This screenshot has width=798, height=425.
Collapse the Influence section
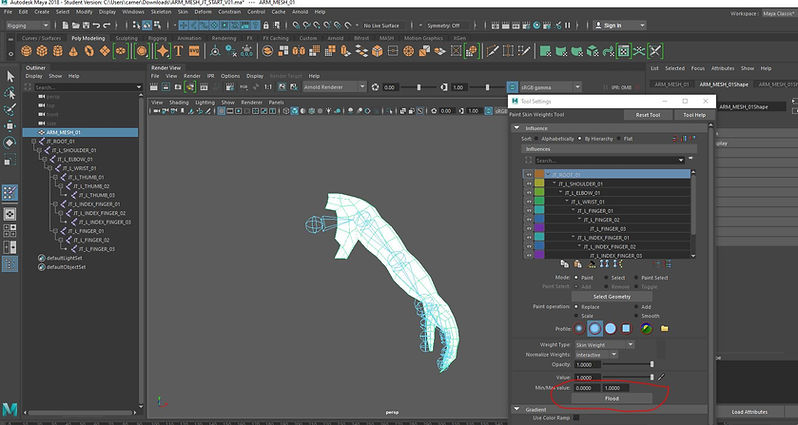(x=517, y=128)
